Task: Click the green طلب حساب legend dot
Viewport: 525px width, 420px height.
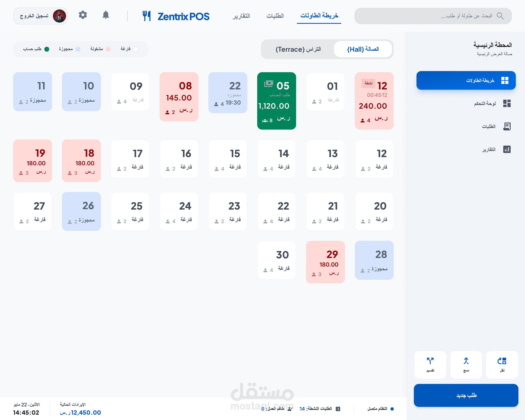Action: pos(47,49)
